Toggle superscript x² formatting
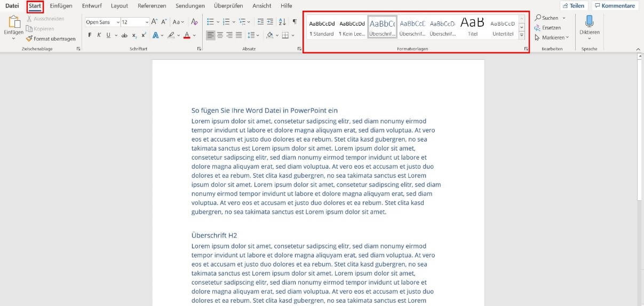 point(144,35)
